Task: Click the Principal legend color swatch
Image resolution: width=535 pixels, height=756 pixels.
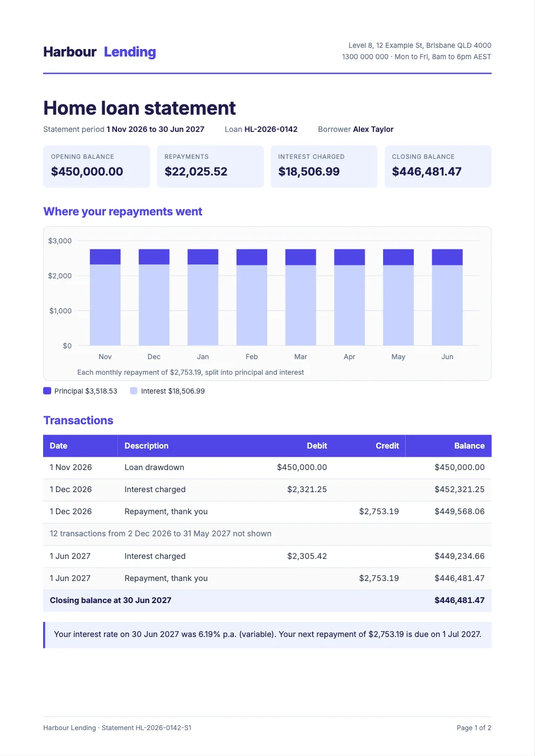Action: [47, 391]
